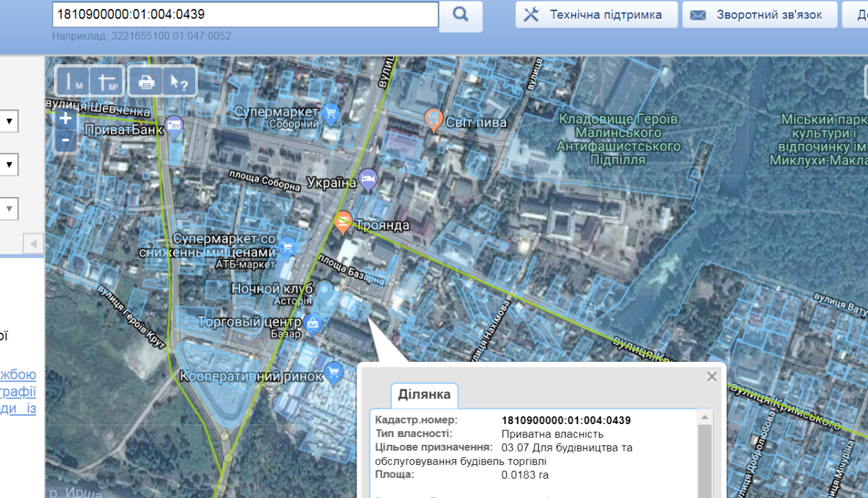Open the second dropdown in left panel
The height and width of the screenshot is (498, 868).
coord(9,165)
